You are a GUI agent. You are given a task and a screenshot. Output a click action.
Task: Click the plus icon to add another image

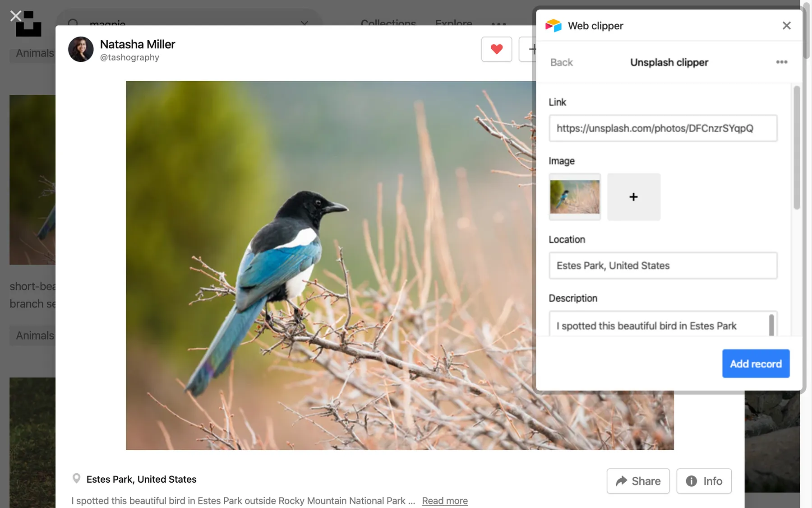(633, 197)
